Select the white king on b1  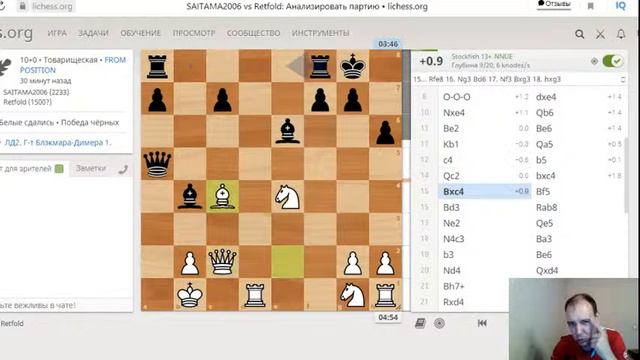coord(190,295)
